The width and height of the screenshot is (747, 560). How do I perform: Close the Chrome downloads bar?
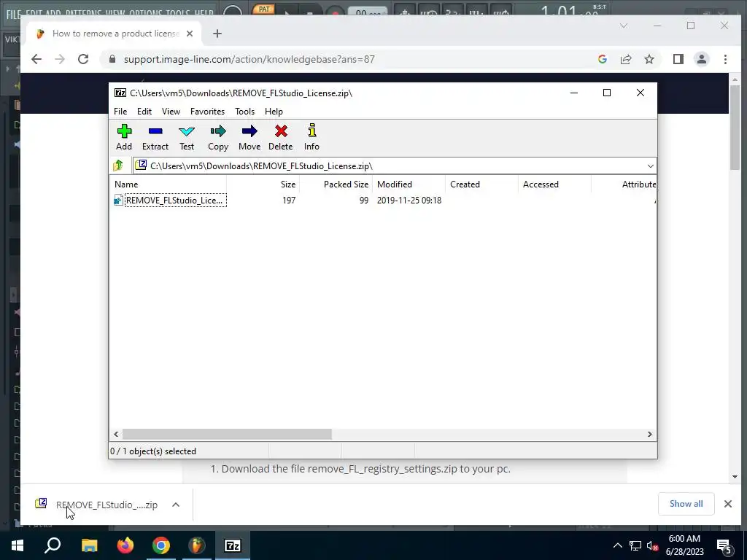728,504
